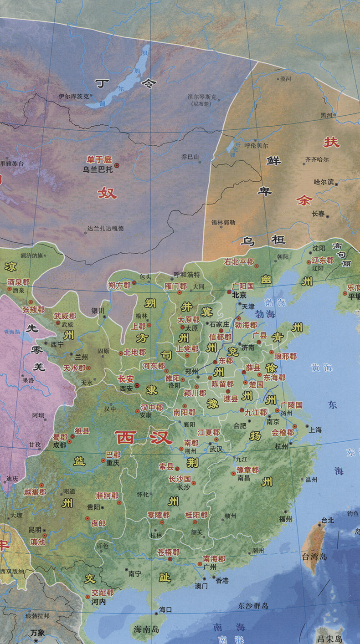This screenshot has width=360, height=644.
Task: Select the 北京 city marker
Action: [229, 291]
